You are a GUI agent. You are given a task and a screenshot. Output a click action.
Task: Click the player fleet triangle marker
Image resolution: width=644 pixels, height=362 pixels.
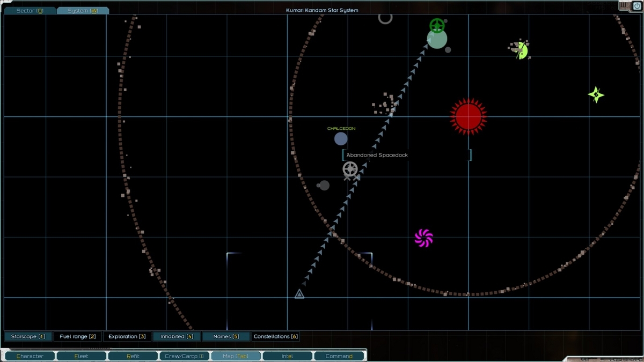tap(299, 294)
